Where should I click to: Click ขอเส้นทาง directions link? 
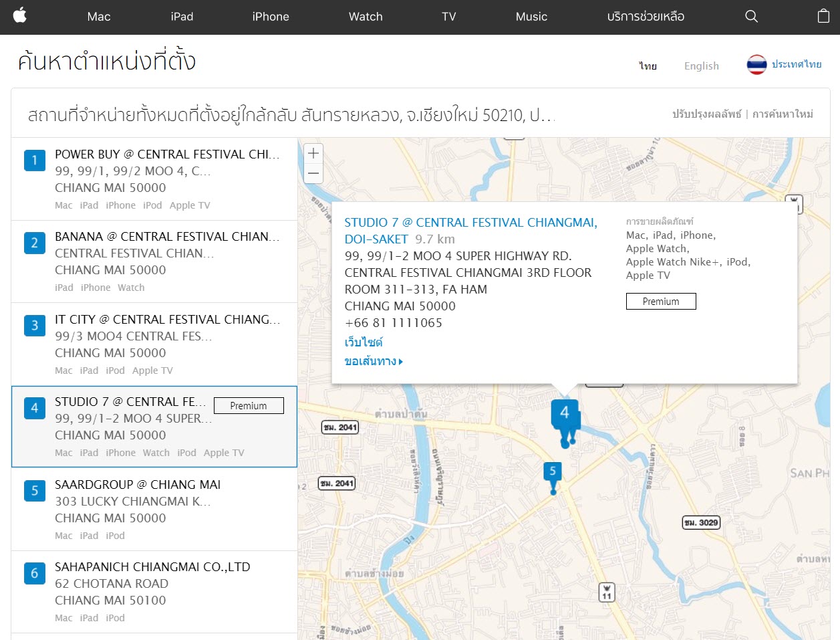tap(373, 362)
